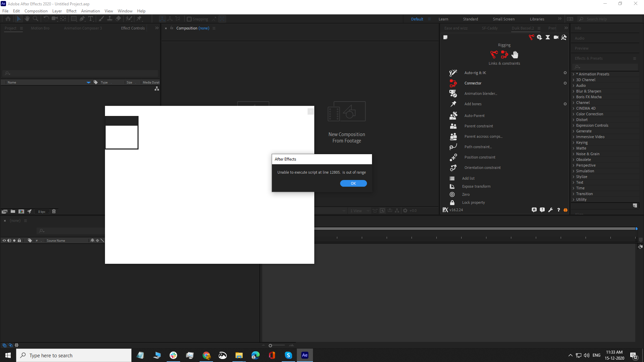
Task: Open Duik settings via the wrench icon
Action: pyautogui.click(x=550, y=210)
